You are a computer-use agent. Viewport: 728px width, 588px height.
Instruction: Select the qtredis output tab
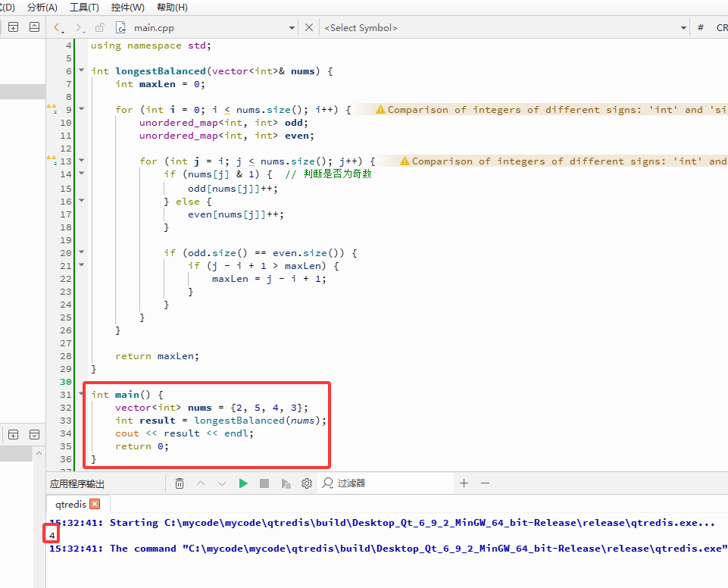tap(70, 505)
